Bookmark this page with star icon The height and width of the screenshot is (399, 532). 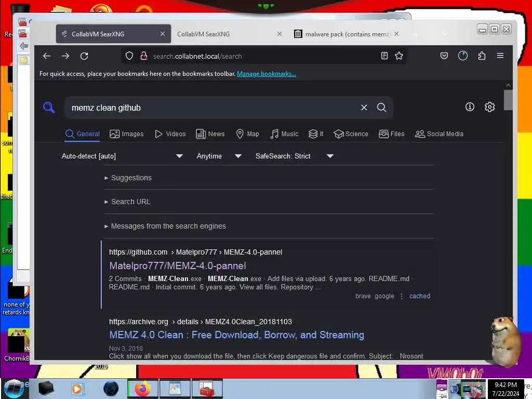coord(399,56)
